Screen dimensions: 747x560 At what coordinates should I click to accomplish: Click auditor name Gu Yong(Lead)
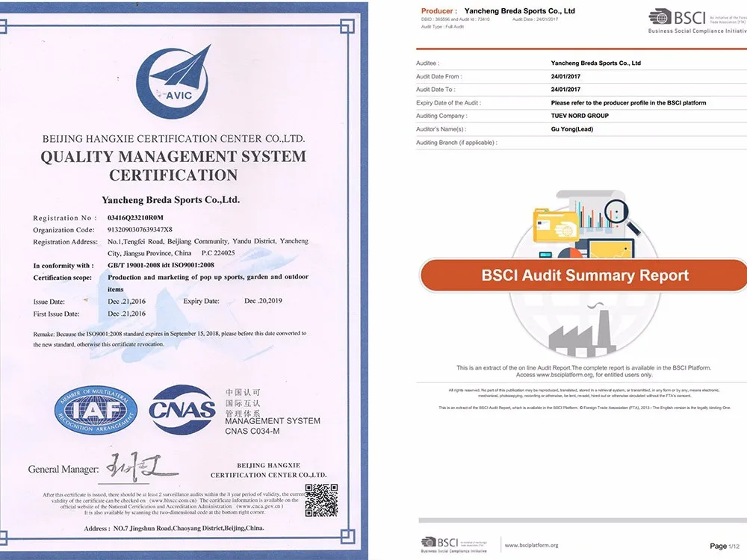[x=571, y=129]
